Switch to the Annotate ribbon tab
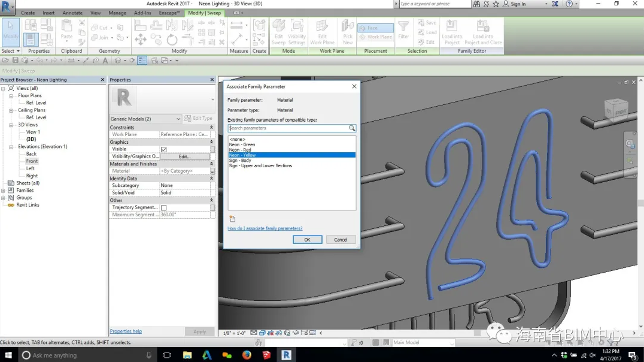The height and width of the screenshot is (362, 644). pos(72,13)
